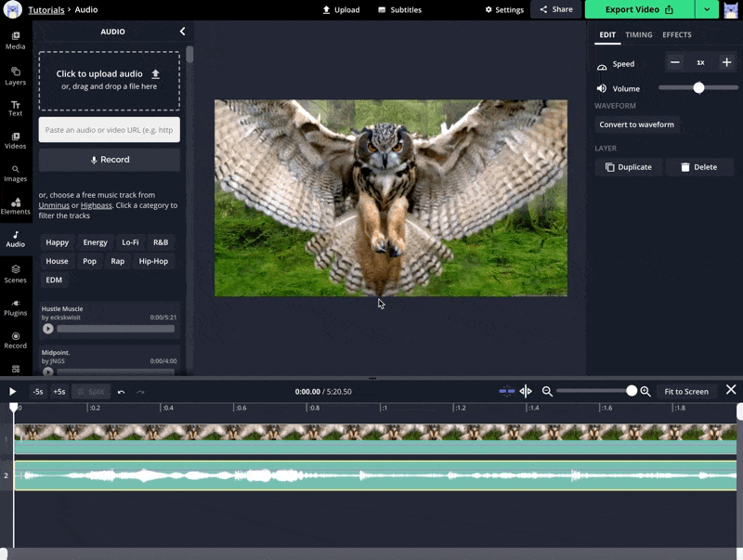743x560 pixels.
Task: Switch to the EFFECTS tab
Action: pyautogui.click(x=676, y=34)
